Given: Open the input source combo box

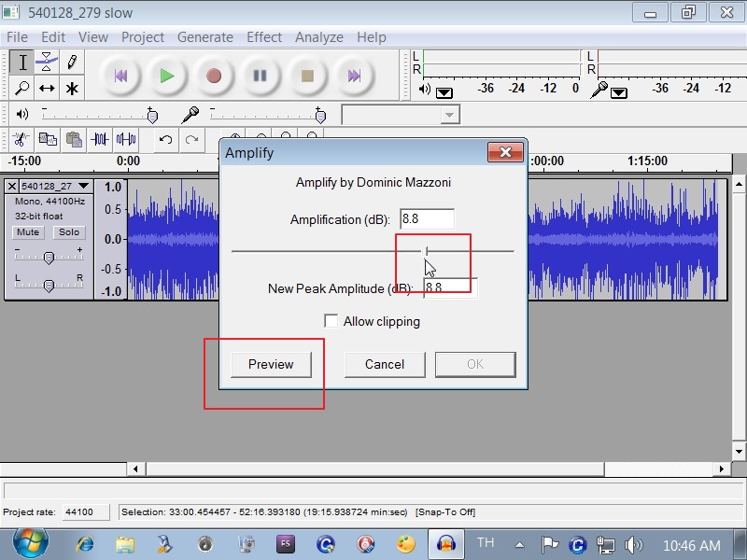Looking at the screenshot, I should [401, 115].
